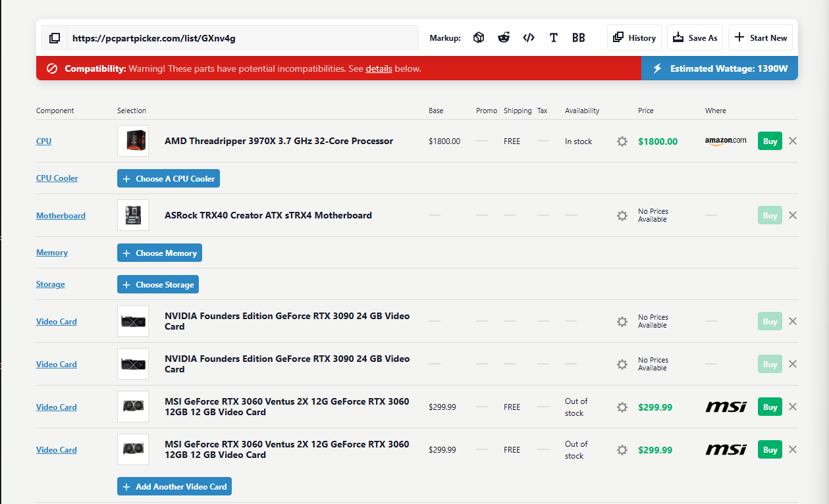
Task: Select HTML code markup icon
Action: tap(529, 38)
